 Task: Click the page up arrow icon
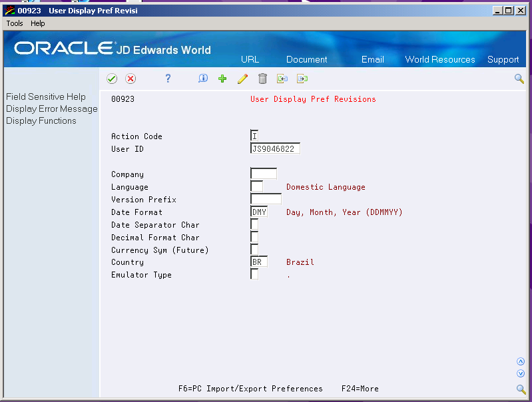[x=521, y=361]
